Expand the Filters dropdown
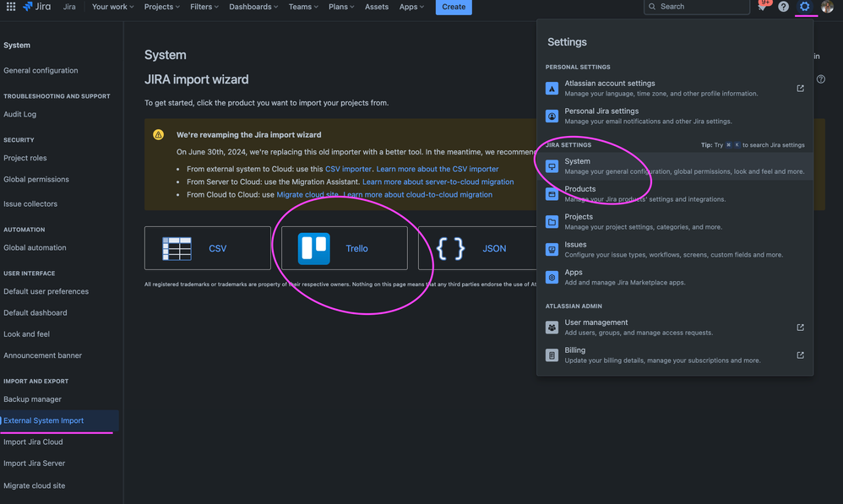This screenshot has height=504, width=843. tap(204, 7)
